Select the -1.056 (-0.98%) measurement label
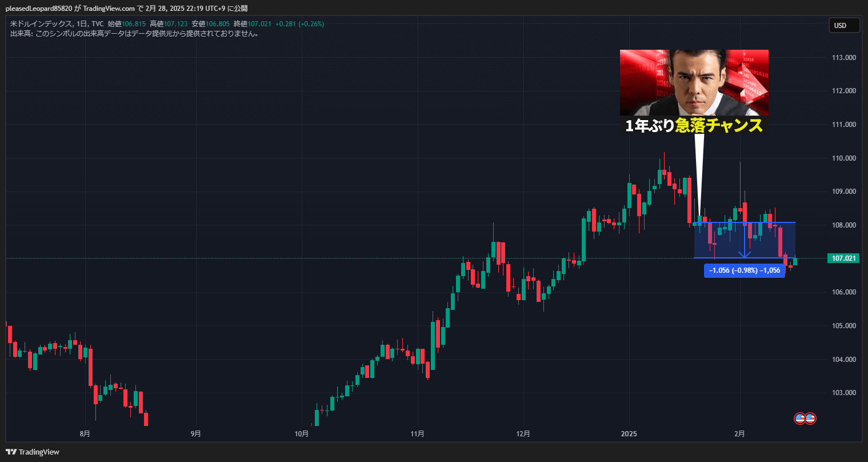868x462 pixels. 744,271
